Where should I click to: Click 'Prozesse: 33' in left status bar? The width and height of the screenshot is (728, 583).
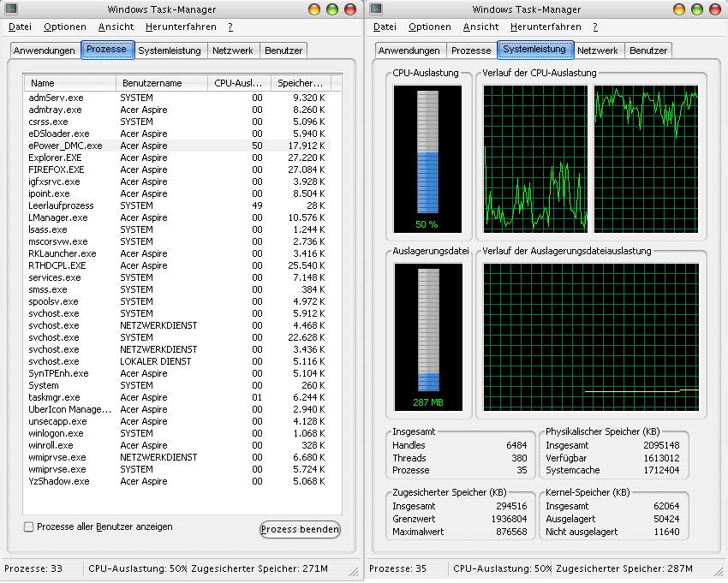point(33,568)
